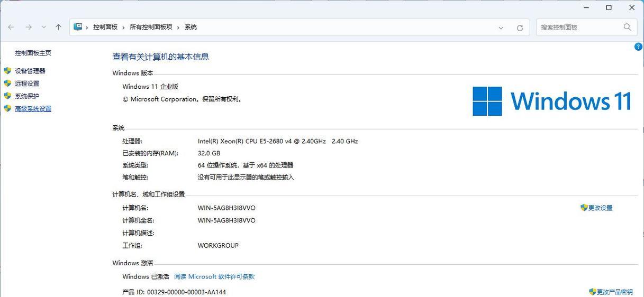Select section header Windows 版本
The width and height of the screenshot is (644, 297).
point(133,73)
